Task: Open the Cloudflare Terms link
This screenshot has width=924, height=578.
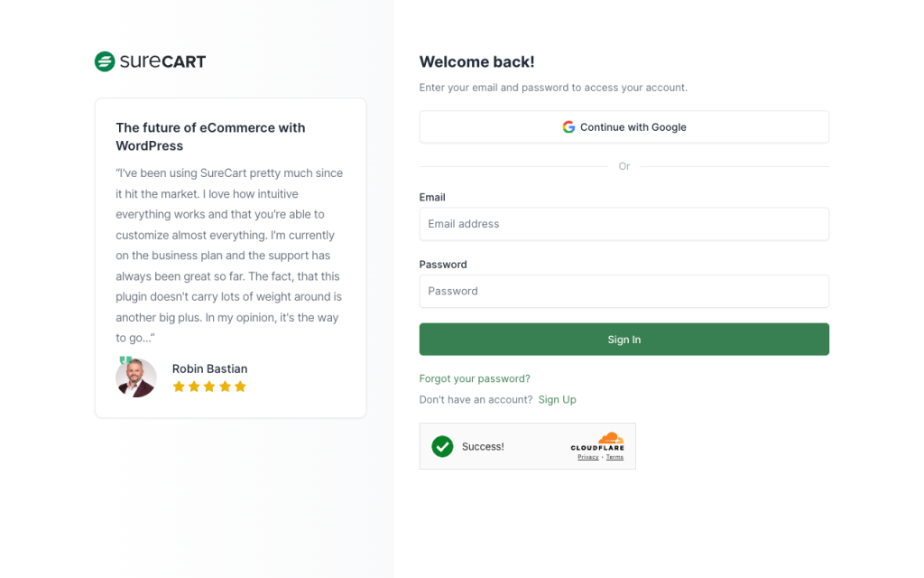Action: [x=614, y=458]
